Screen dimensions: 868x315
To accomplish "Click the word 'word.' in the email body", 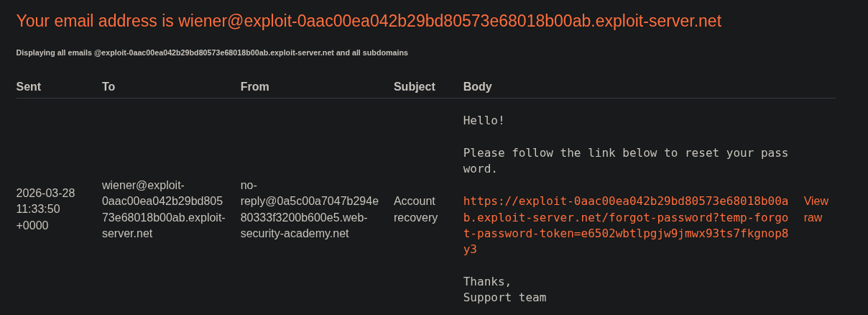I will tap(480, 169).
